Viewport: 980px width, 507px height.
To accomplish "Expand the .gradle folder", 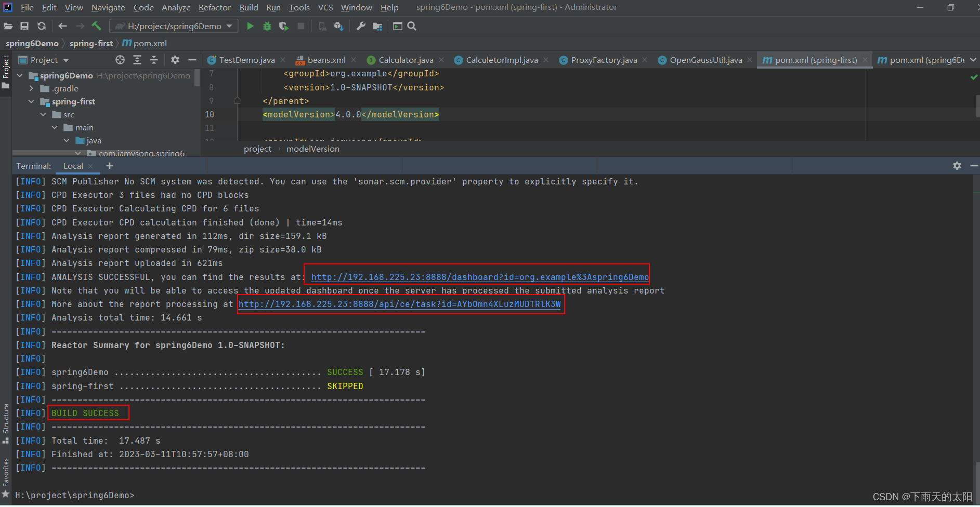I will (x=31, y=88).
